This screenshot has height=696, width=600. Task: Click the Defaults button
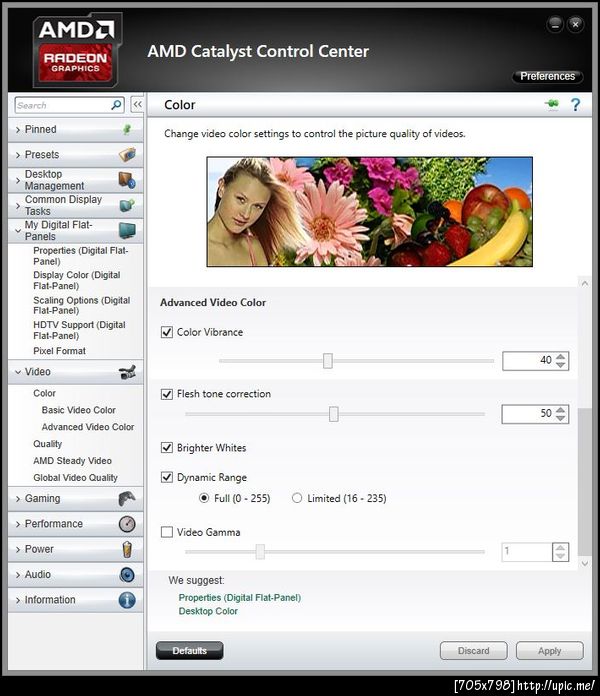tap(189, 650)
